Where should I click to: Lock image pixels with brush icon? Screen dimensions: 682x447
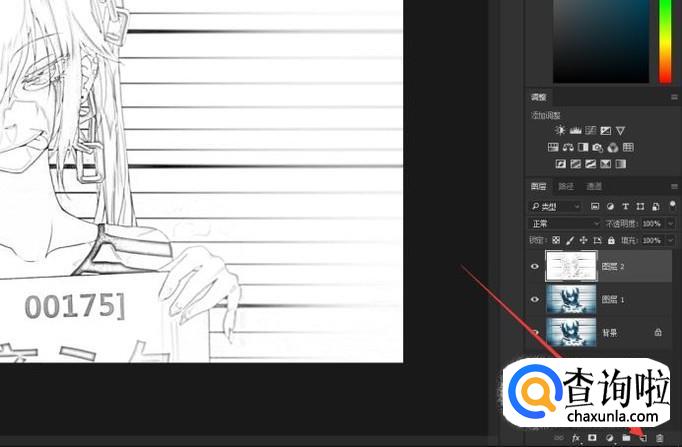pyautogui.click(x=570, y=240)
